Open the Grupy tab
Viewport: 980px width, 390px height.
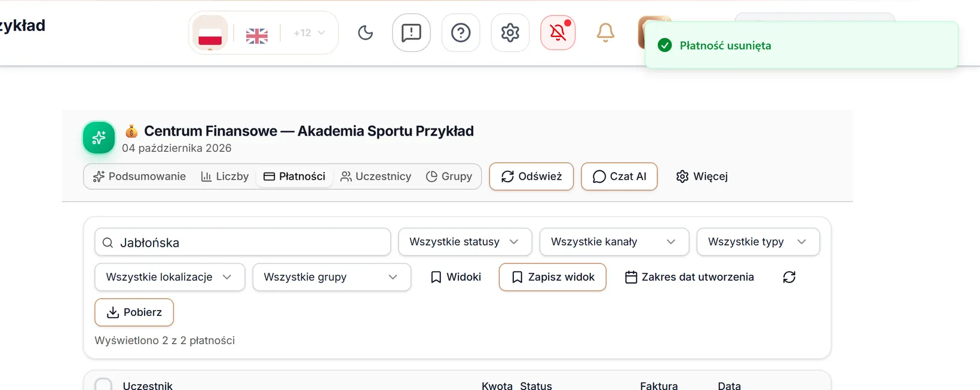point(449,176)
